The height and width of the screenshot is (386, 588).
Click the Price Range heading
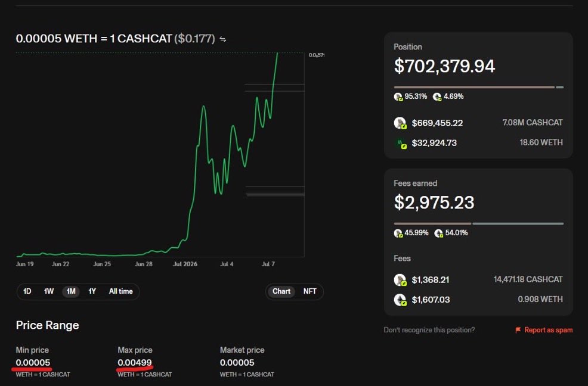pyautogui.click(x=48, y=325)
